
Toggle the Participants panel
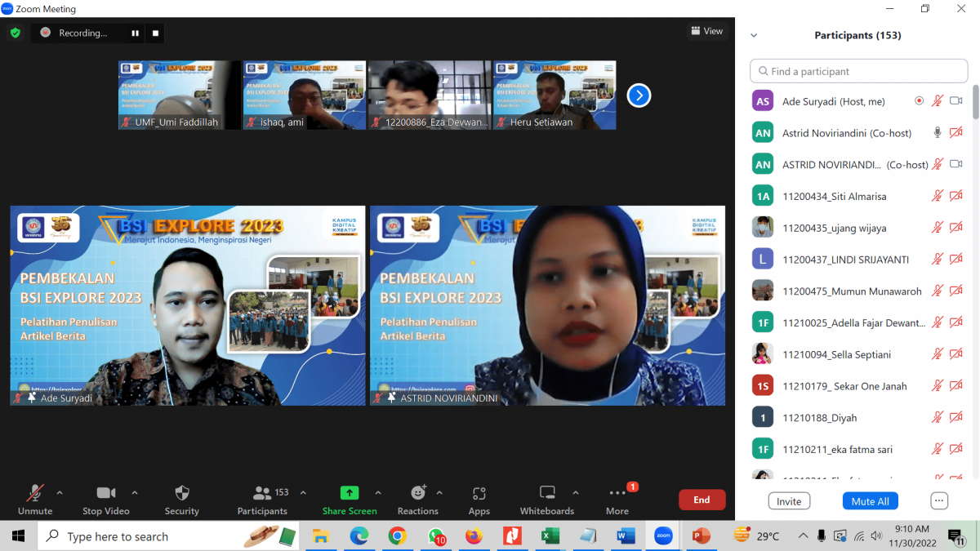tap(263, 499)
